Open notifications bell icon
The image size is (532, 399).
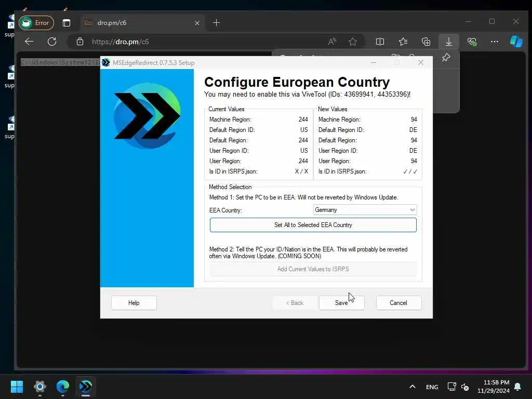point(518,387)
